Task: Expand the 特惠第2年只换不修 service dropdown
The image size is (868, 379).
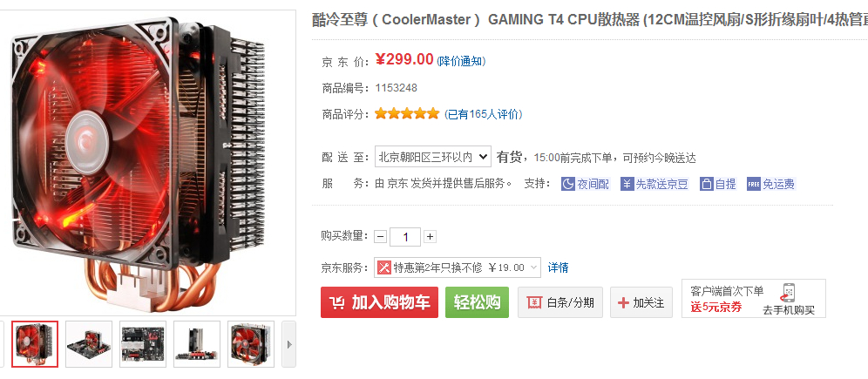Action: point(458,267)
